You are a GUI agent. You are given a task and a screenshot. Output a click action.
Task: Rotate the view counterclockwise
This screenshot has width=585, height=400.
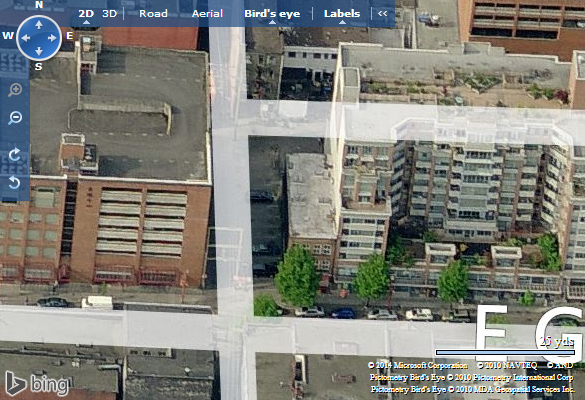click(15, 182)
